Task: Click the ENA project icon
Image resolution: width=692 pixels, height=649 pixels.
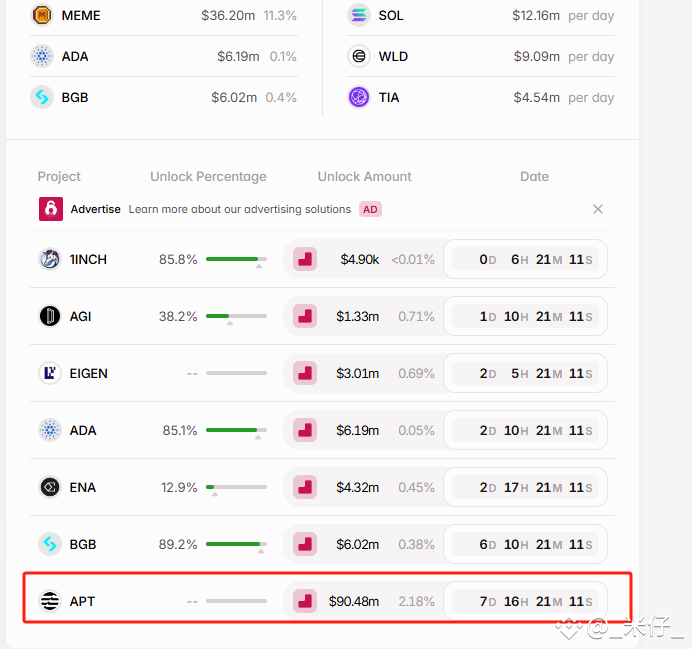Action: [x=50, y=487]
